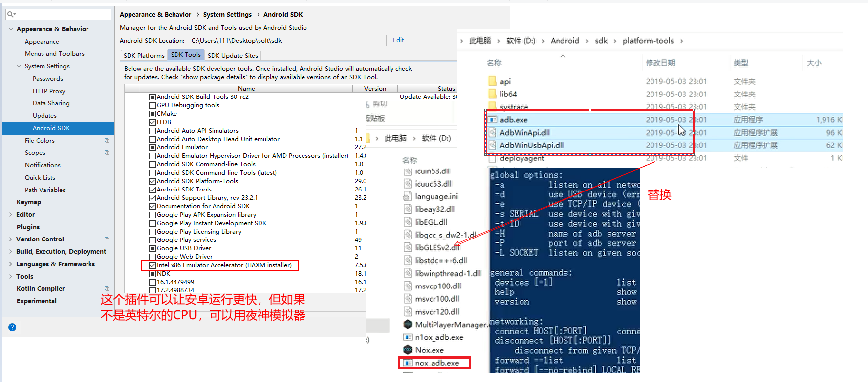Viewport: 868px width, 382px height.
Task: Click the project-level icon next to Kotlin Compiler
Action: (x=107, y=289)
